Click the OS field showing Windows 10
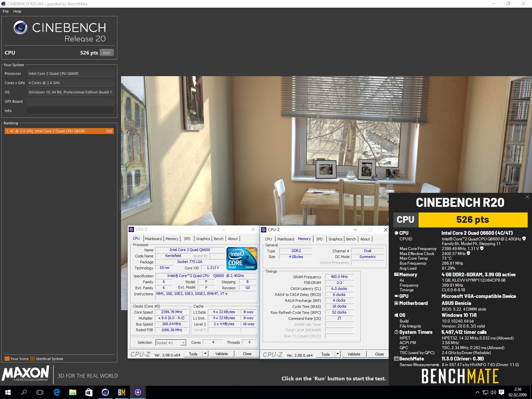The width and height of the screenshot is (532, 399). 70,92
